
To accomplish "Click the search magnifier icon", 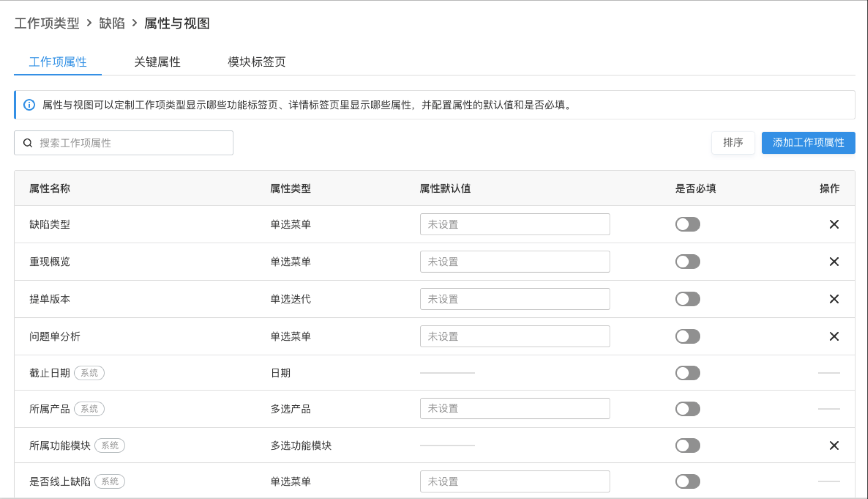I will pos(28,143).
